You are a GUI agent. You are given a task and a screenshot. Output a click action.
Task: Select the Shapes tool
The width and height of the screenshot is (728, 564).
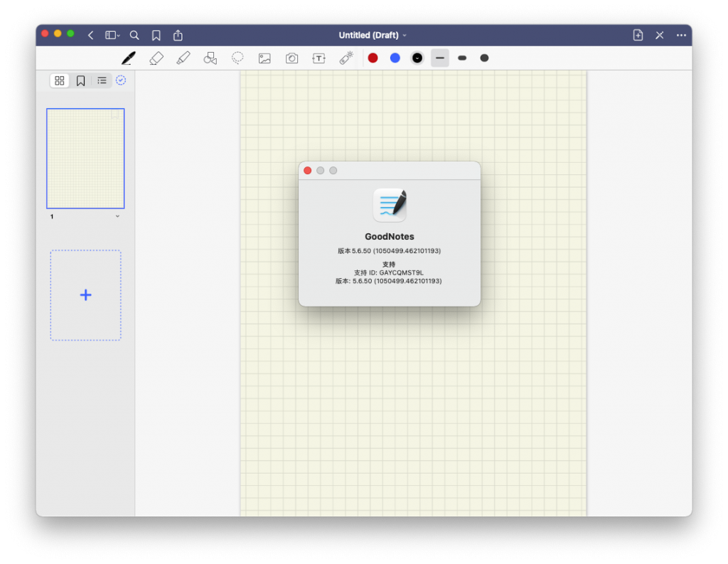210,58
